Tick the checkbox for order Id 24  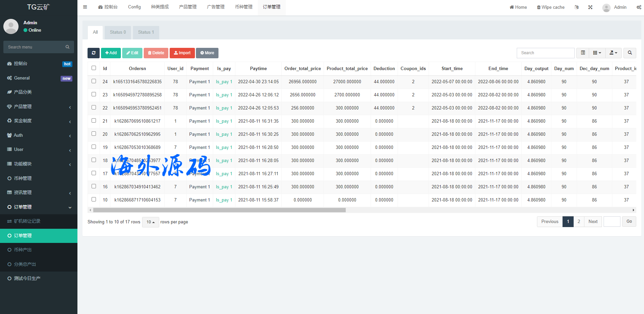click(94, 81)
